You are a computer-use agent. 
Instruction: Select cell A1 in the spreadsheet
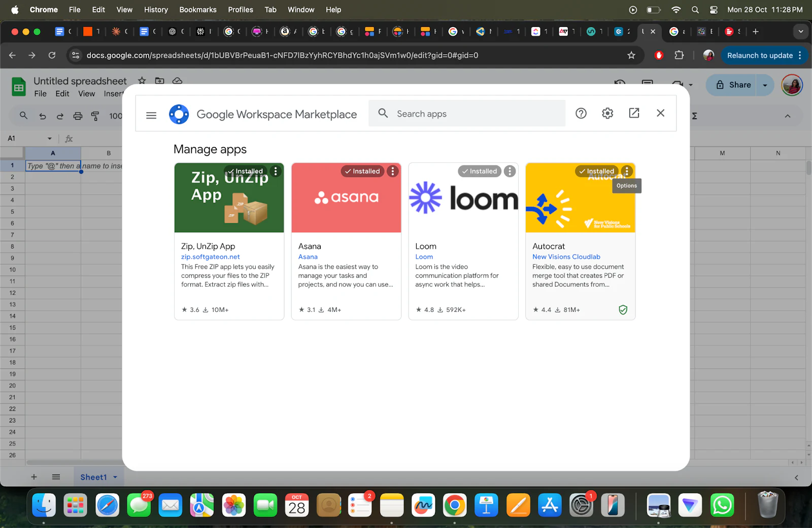pos(53,165)
